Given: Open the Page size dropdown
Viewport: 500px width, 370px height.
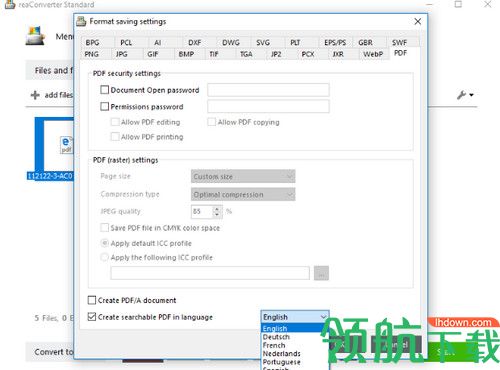Looking at the screenshot, I should click(x=243, y=176).
